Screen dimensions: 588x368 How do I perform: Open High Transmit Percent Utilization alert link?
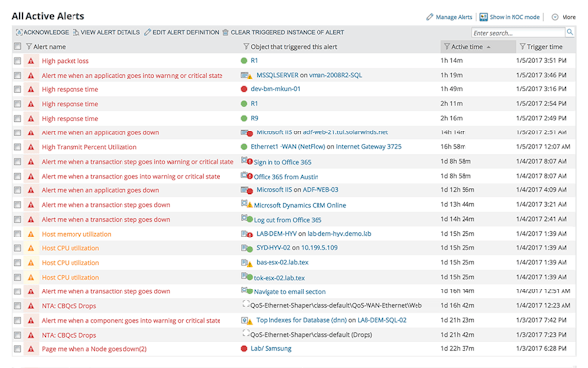[89, 147]
